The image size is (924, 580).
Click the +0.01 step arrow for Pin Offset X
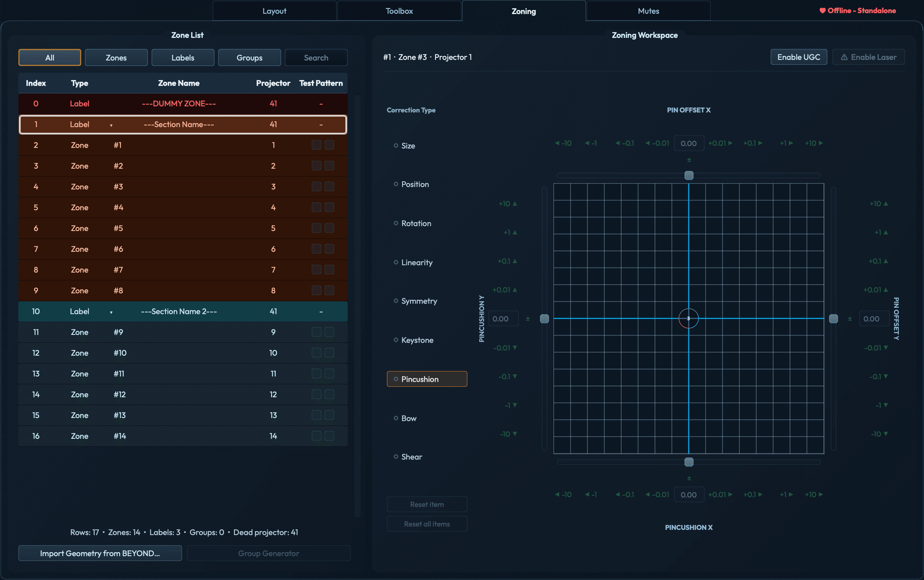pyautogui.click(x=720, y=143)
